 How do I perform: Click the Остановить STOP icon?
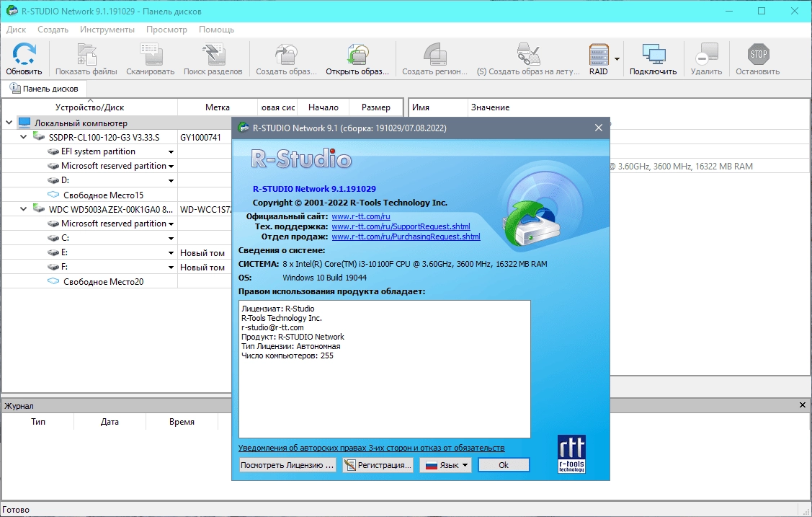click(x=758, y=54)
